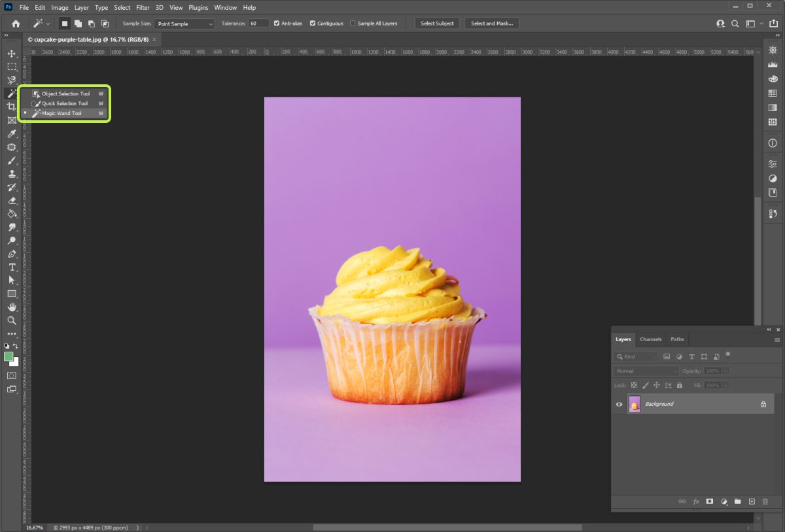Image resolution: width=785 pixels, height=532 pixels.
Task: Open the Gradients panel icon
Action: point(773,108)
